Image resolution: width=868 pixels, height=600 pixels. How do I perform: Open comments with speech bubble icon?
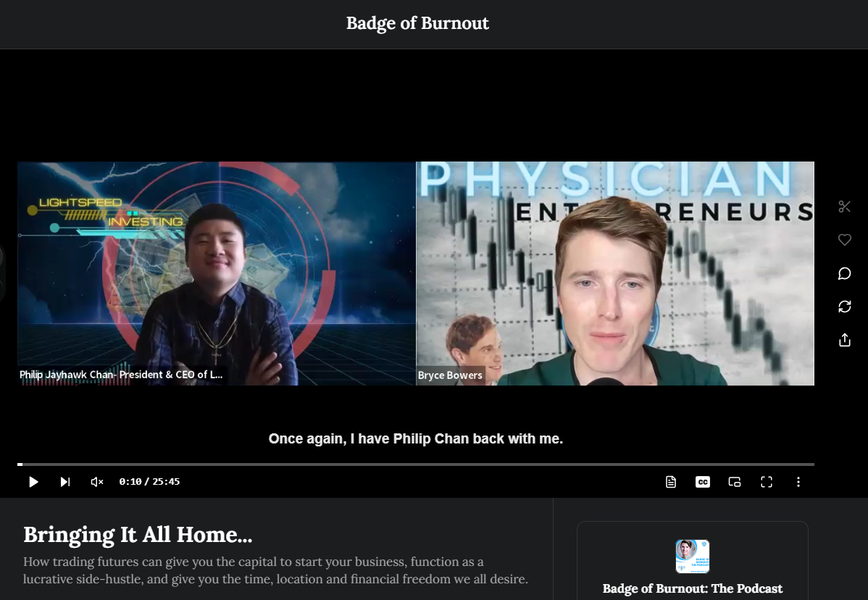coord(844,273)
